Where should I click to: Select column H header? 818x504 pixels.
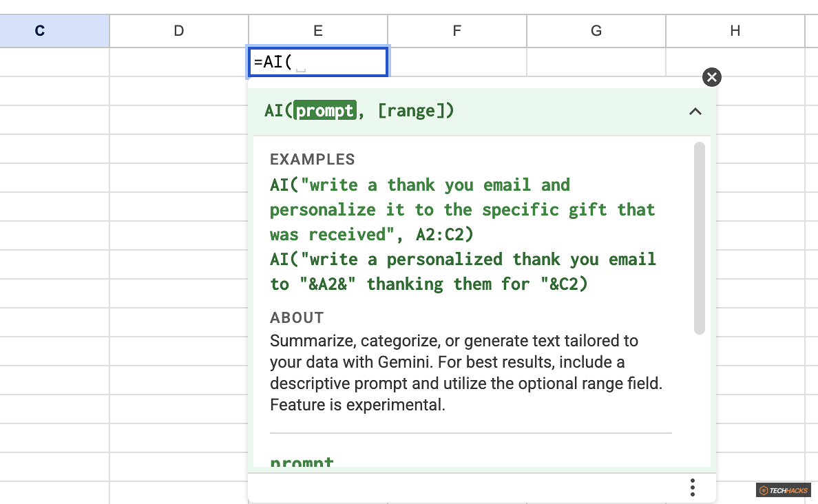(735, 30)
